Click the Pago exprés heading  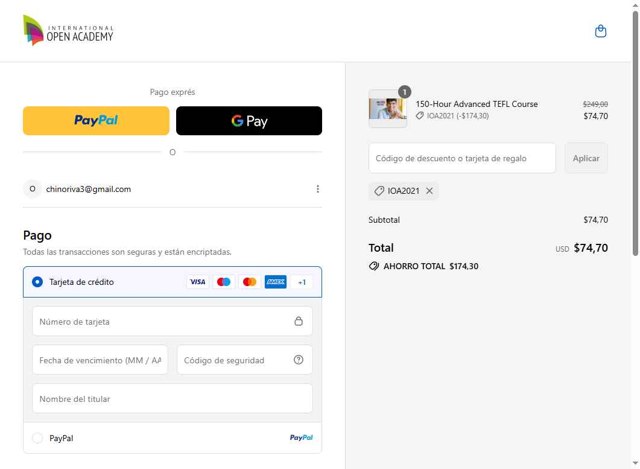(172, 92)
